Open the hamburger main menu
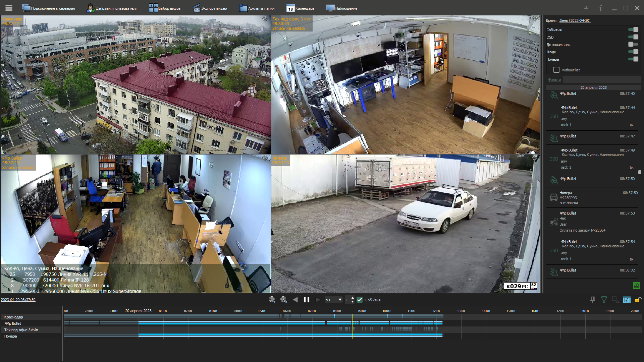 tap(9, 8)
